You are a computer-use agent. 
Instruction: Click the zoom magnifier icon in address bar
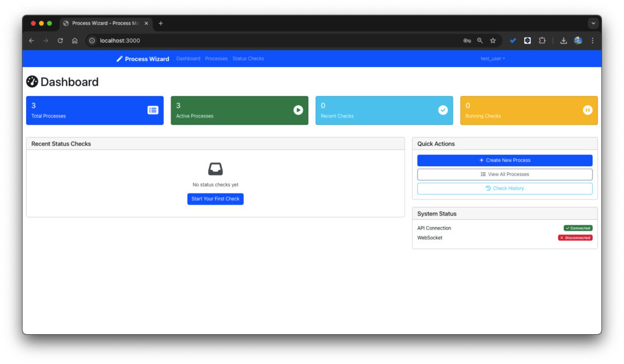coord(480,41)
